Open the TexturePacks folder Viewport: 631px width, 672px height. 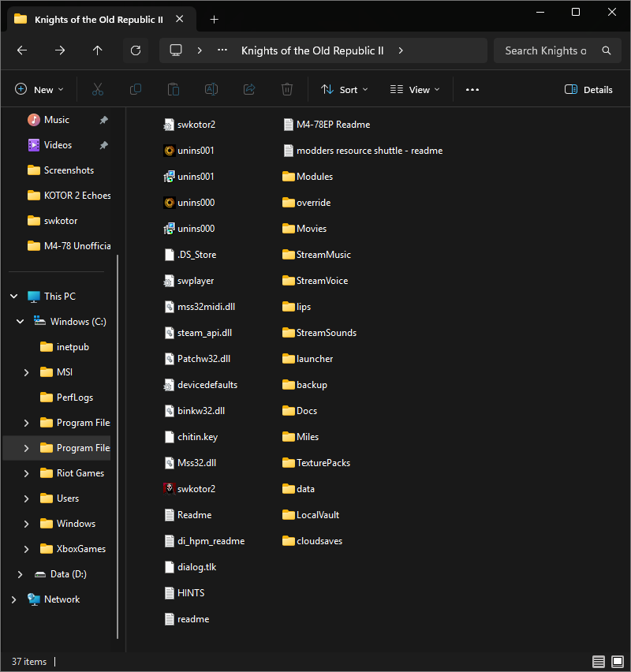[316, 463]
